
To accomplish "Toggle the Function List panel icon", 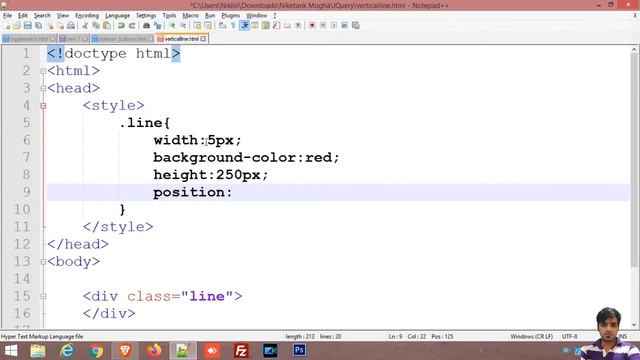I will point(276,26).
